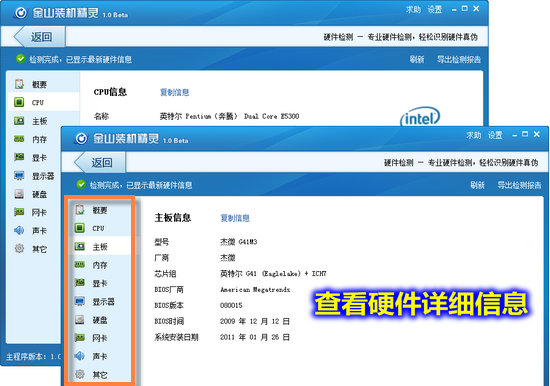This screenshot has height=386, width=550.
Task: Select 显卡 graphics card icon in front sidebar
Action: [x=80, y=283]
